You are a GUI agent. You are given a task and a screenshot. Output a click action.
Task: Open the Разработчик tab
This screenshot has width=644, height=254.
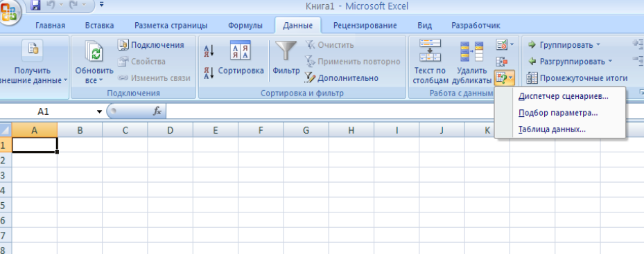[x=476, y=26]
